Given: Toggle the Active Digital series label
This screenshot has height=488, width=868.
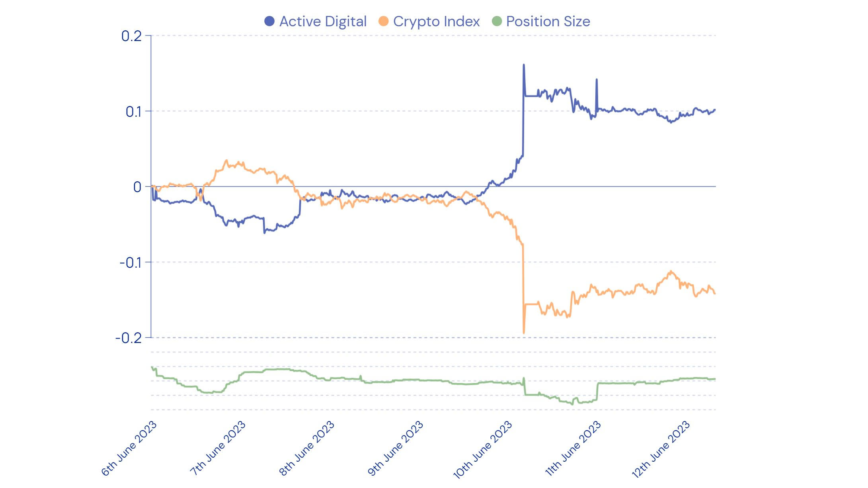Looking at the screenshot, I should coord(323,22).
